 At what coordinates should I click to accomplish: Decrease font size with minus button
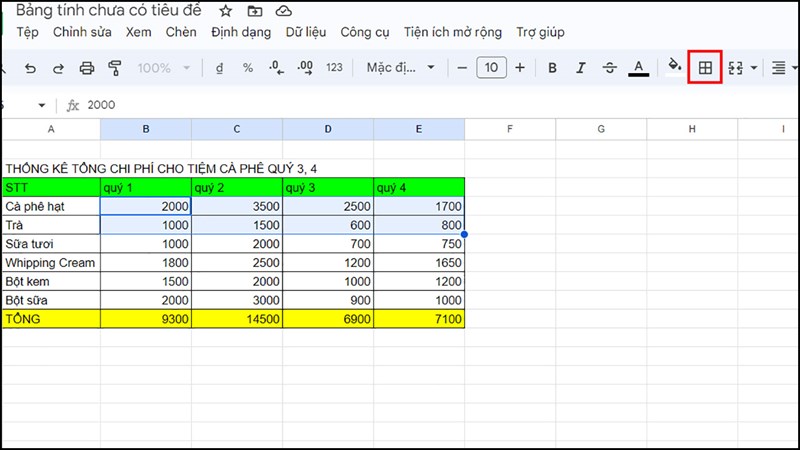point(462,67)
